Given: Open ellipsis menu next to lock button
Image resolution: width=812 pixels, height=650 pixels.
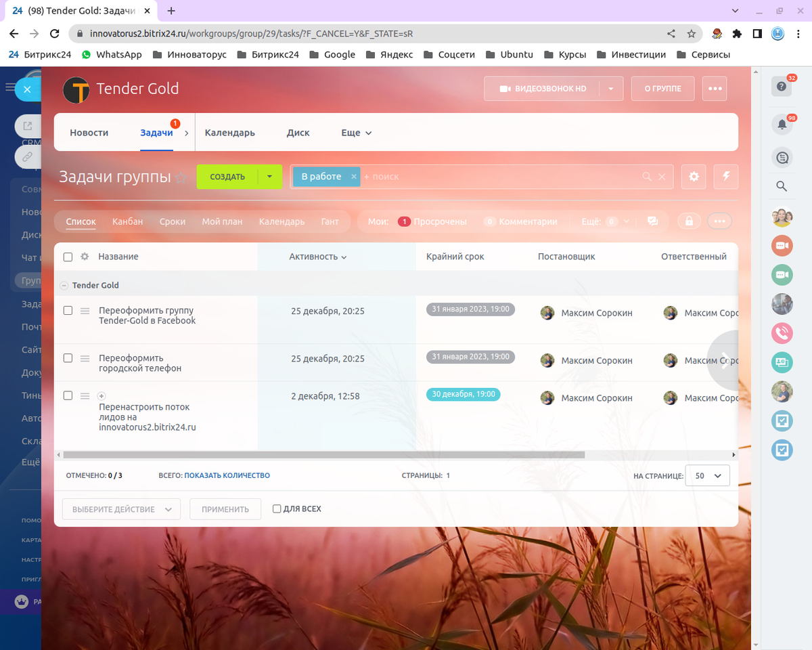Looking at the screenshot, I should pyautogui.click(x=719, y=221).
